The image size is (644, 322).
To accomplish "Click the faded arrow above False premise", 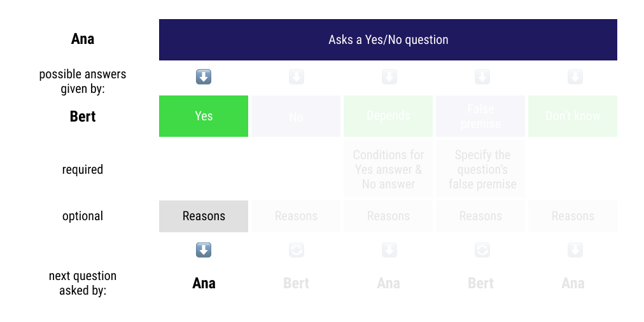I will click(482, 78).
